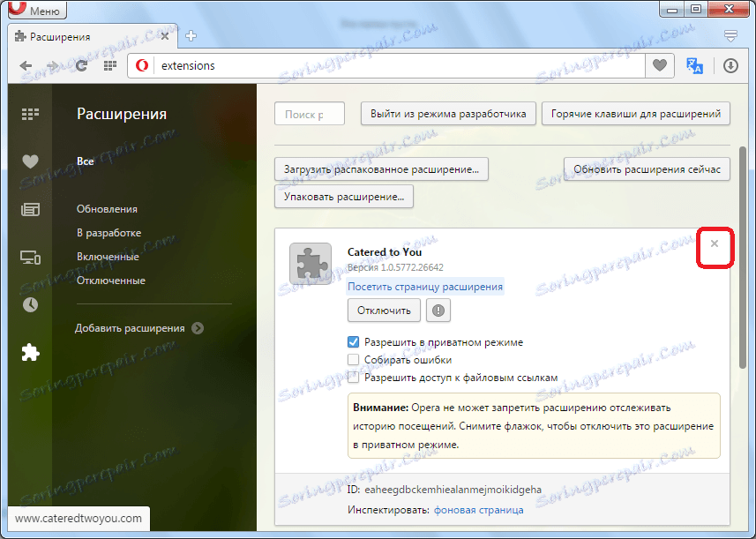Open bookmarks heart in the sidebar
This screenshot has height=539, width=756.
30,161
